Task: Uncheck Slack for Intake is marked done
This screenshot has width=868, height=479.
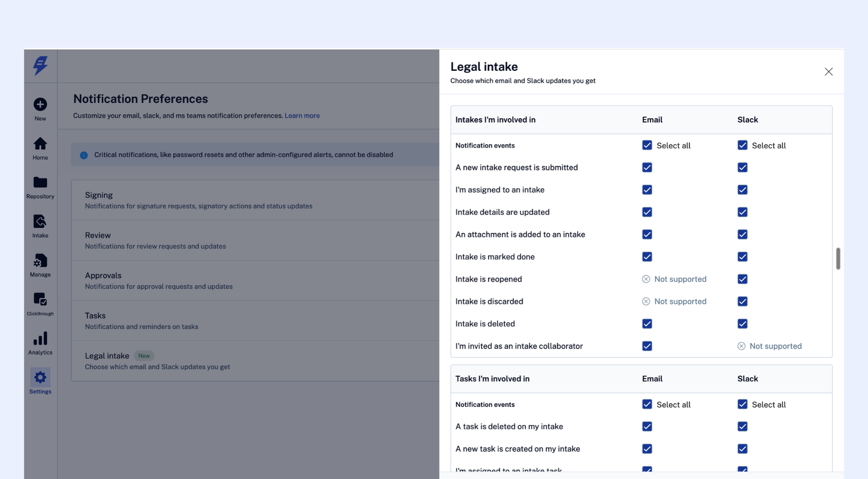Action: pyautogui.click(x=743, y=257)
